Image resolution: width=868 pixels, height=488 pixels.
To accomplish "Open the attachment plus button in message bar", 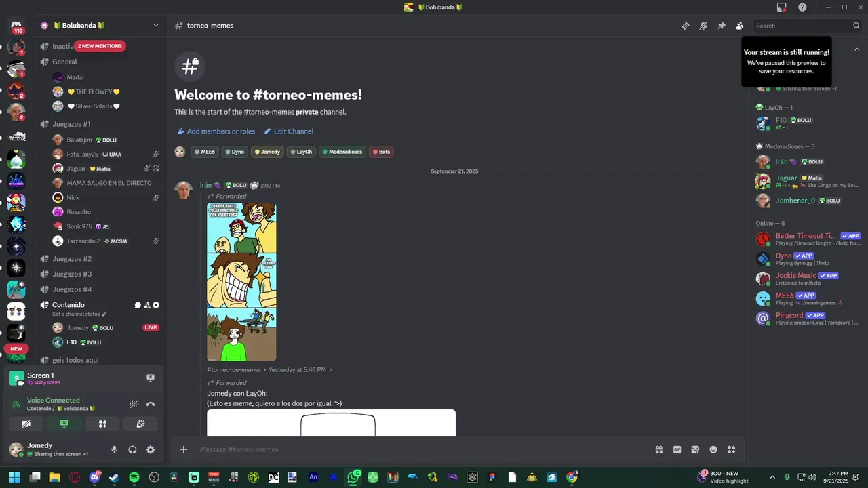I will point(183,449).
